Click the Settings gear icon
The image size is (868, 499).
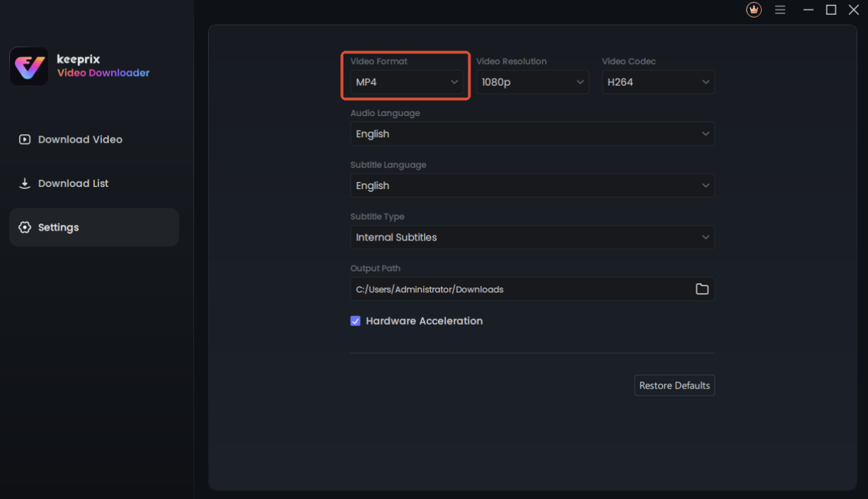pos(25,227)
